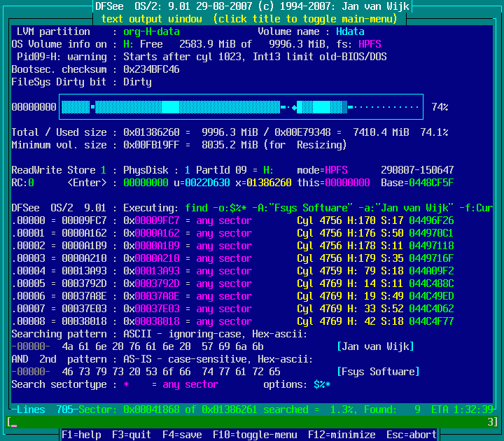Click physical sector number 044970C1

431,233
